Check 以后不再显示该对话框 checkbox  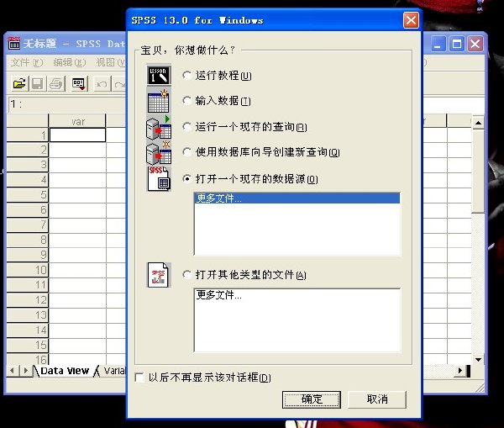tap(139, 378)
